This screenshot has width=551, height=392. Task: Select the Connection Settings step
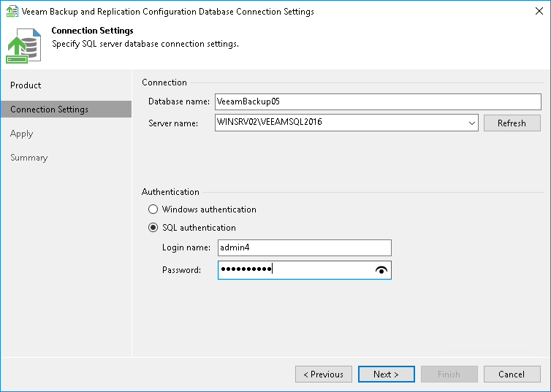coord(66,109)
